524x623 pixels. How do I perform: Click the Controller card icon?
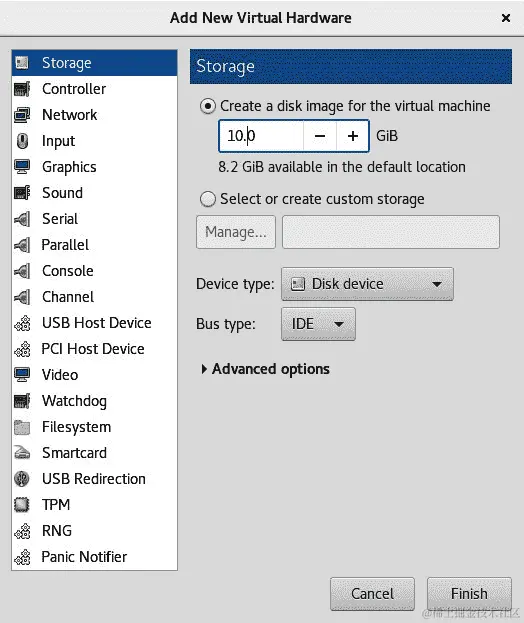point(22,89)
